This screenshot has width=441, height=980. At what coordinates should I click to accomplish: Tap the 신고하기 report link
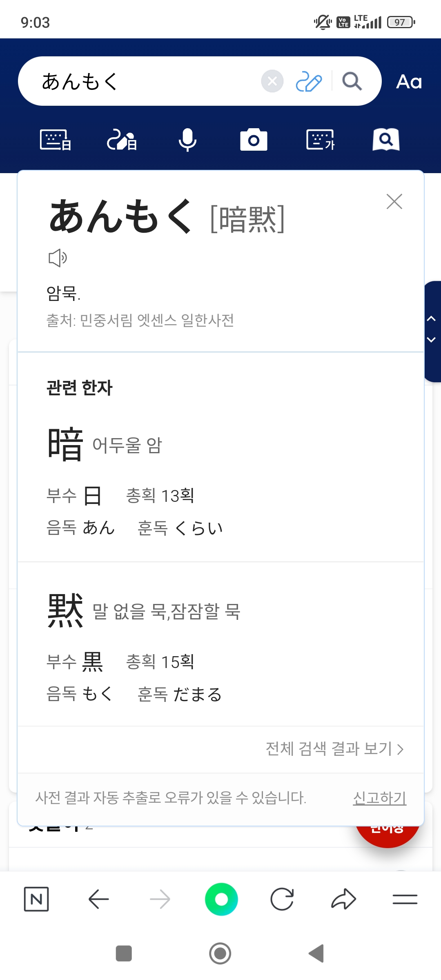379,797
